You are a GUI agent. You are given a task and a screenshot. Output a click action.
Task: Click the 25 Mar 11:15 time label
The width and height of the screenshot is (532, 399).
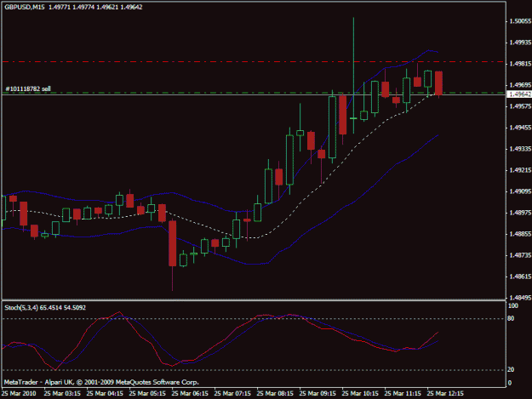pos(403,394)
